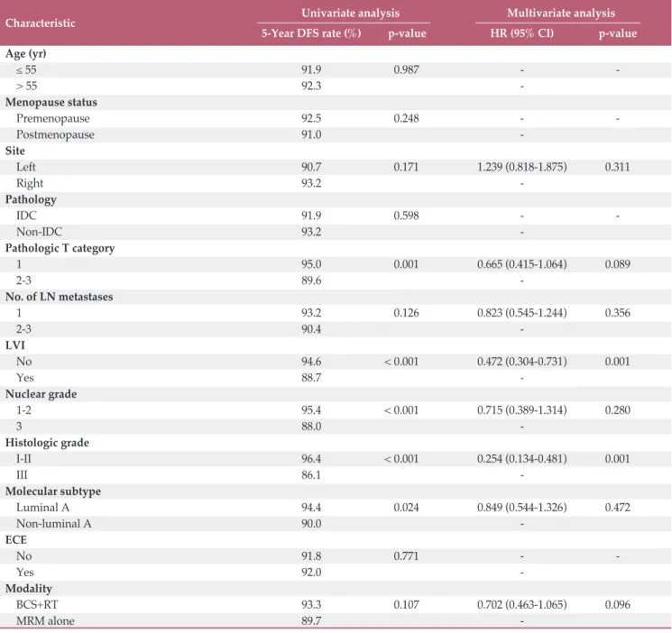Click the multivariate p-value 0.089
Screen dimensions: 672x633
pyautogui.click(x=618, y=264)
